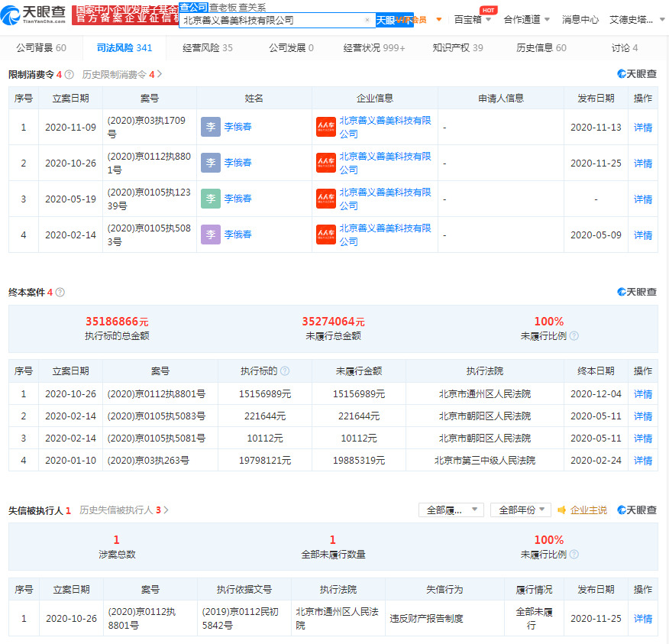The image size is (669, 644).
Task: Open help icon next to 终本案件
Action: [60, 293]
